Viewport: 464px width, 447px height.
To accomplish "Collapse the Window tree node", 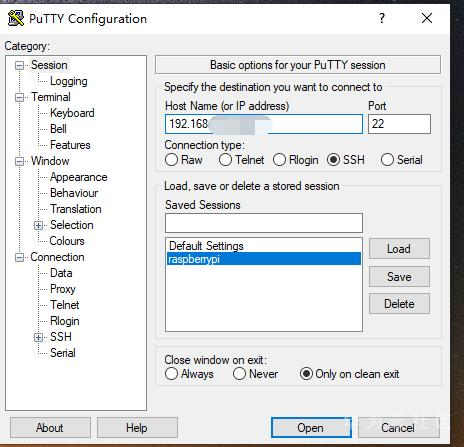I will [19, 161].
